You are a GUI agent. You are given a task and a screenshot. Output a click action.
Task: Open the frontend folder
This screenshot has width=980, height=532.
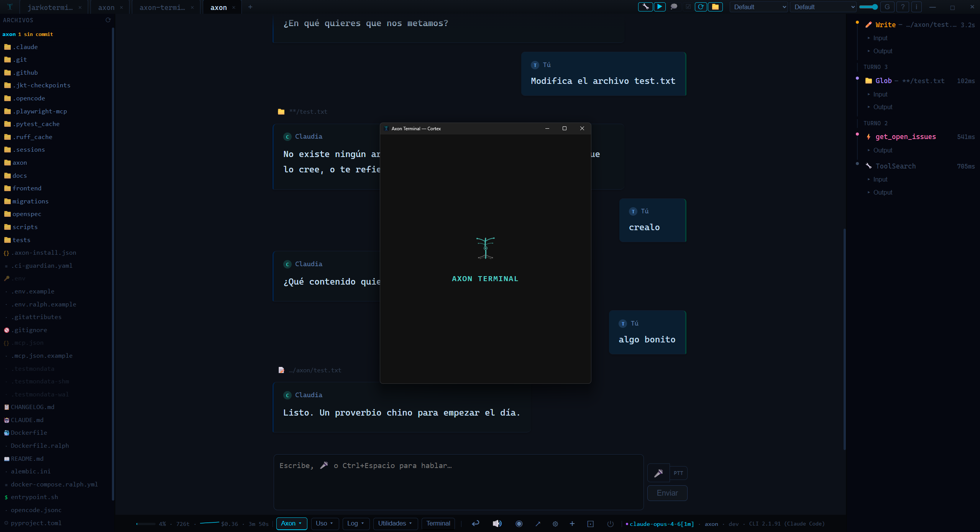pyautogui.click(x=23, y=188)
